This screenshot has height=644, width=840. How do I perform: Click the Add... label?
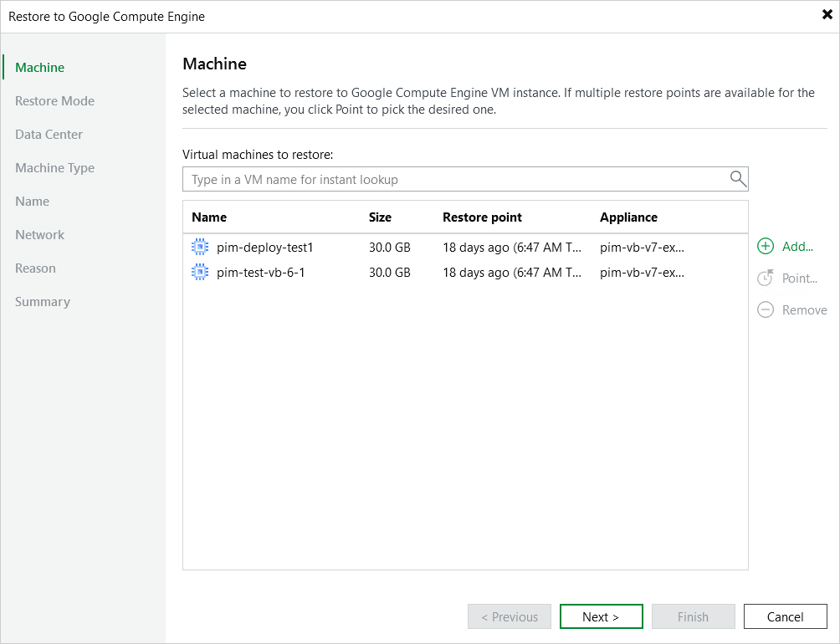797,246
